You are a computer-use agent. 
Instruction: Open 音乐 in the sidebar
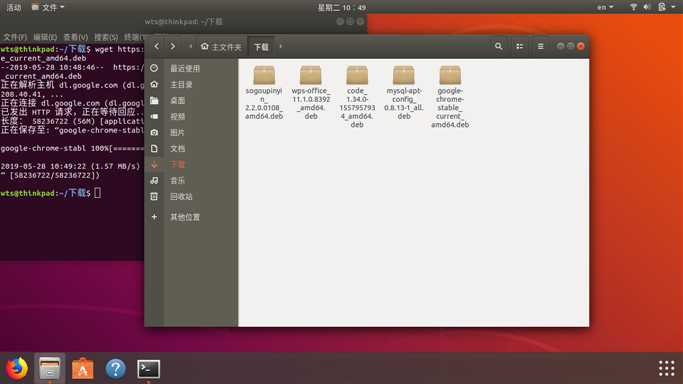click(x=178, y=181)
